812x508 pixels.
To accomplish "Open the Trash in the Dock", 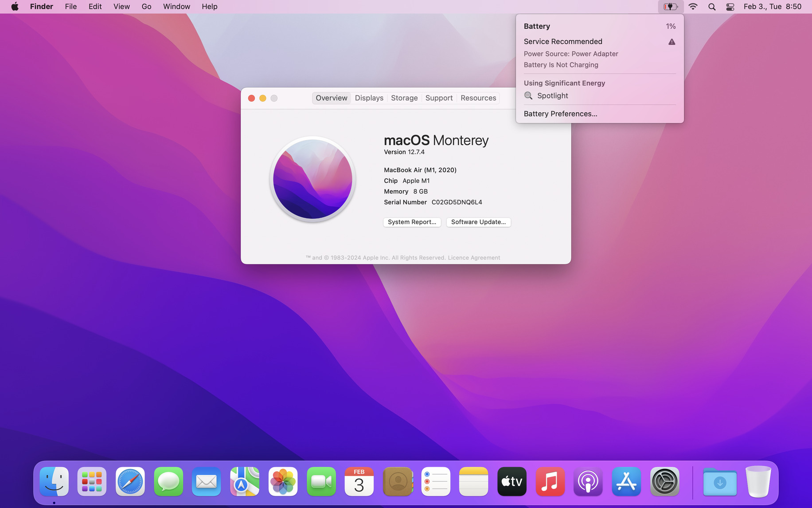I will click(x=758, y=481).
